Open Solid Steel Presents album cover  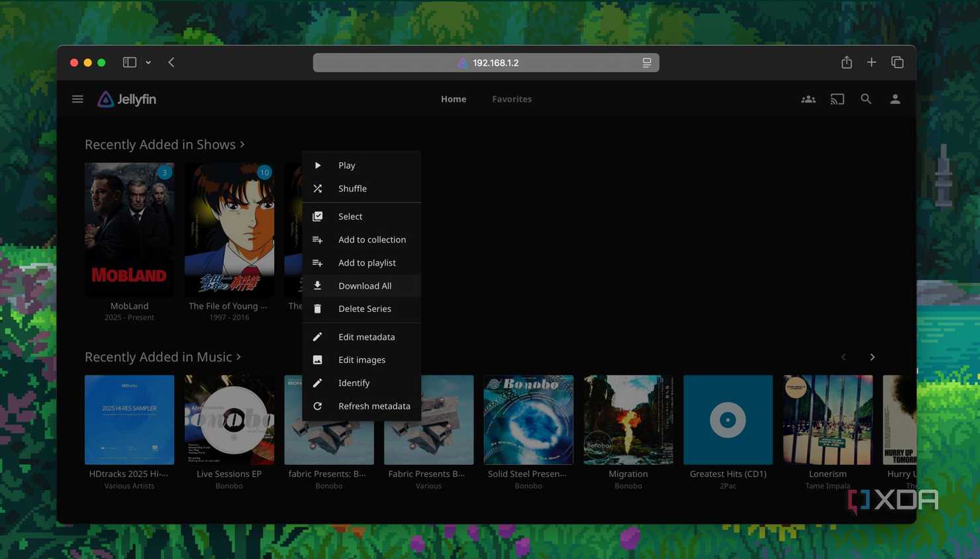tap(528, 420)
